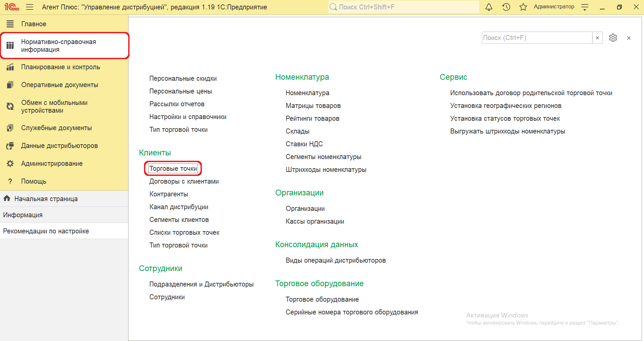The width and height of the screenshot is (644, 341).
Task: Click the section Поиск (Ctrl+F) field
Action: 537,38
